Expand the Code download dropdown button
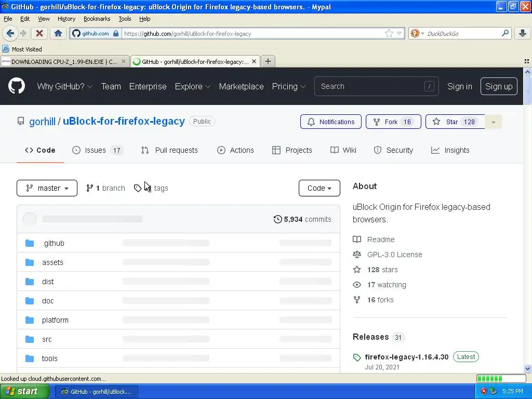 click(320, 188)
